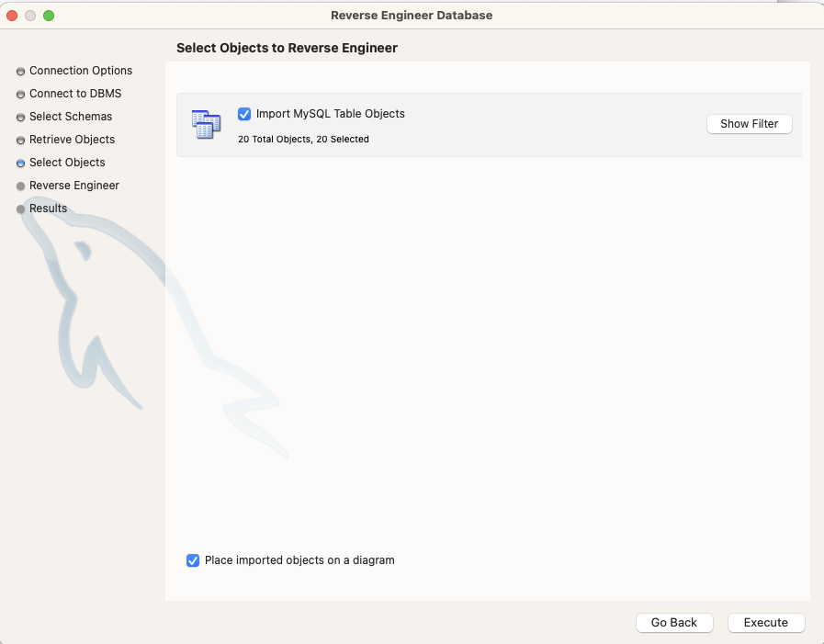Uncheck Import MySQL Table Objects checkbox
Viewport: 824px width, 644px height.
[x=244, y=114]
